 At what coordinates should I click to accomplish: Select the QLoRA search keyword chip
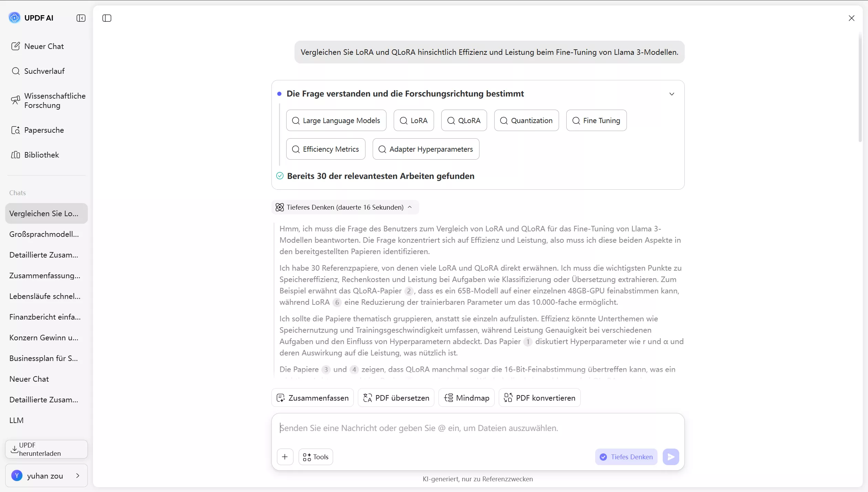[464, 120]
